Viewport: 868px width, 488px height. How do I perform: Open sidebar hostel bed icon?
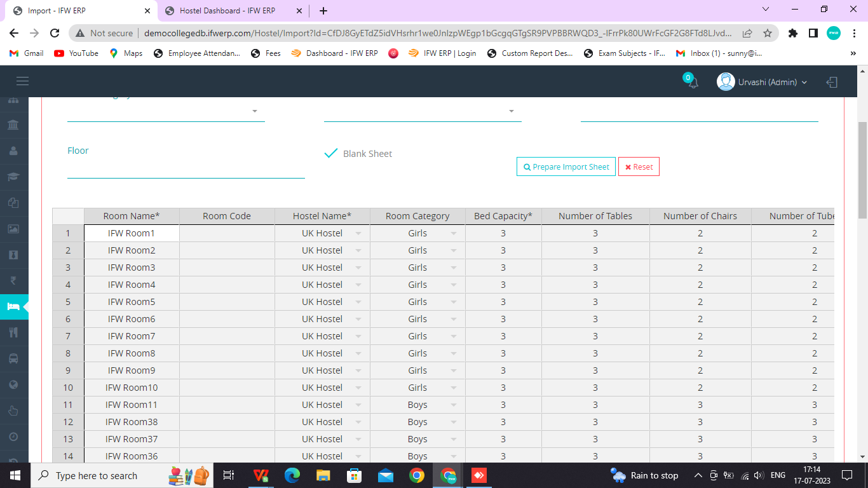(13, 307)
